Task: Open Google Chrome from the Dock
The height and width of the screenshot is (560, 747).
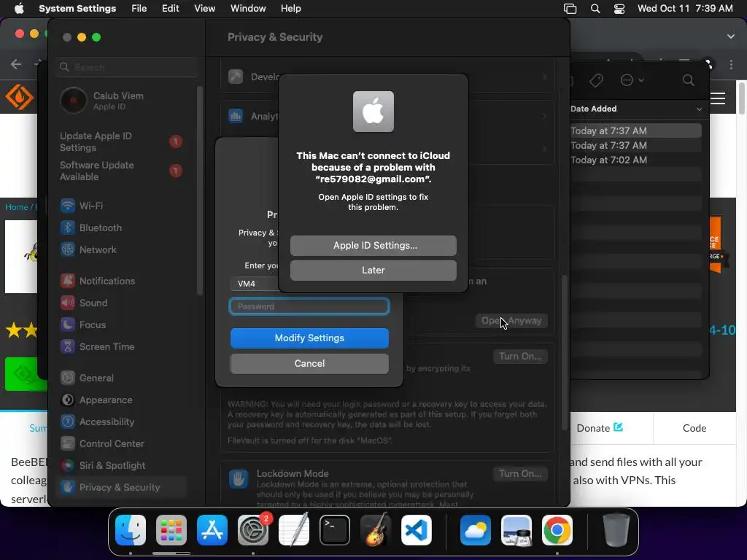Action: [557, 530]
